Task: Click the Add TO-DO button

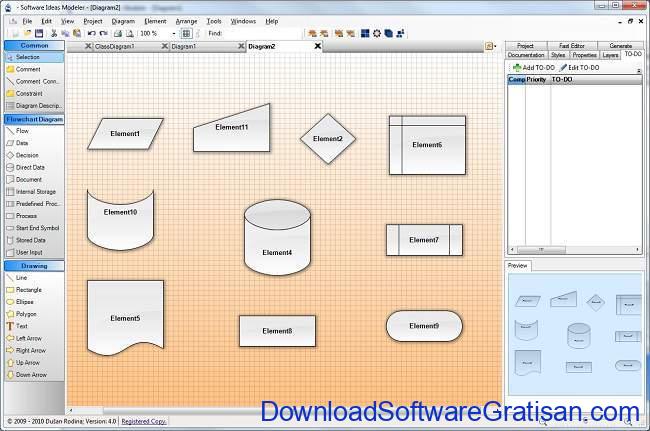Action: pyautogui.click(x=535, y=67)
